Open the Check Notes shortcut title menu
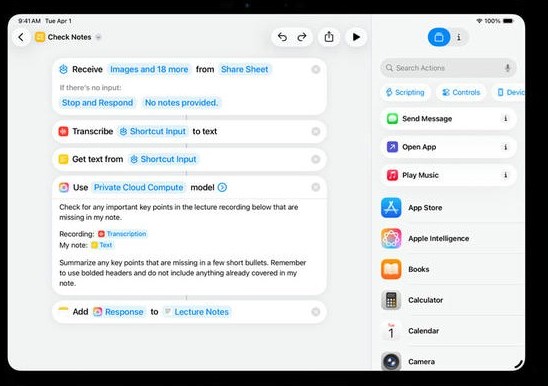The width and height of the screenshot is (548, 386). (69, 37)
